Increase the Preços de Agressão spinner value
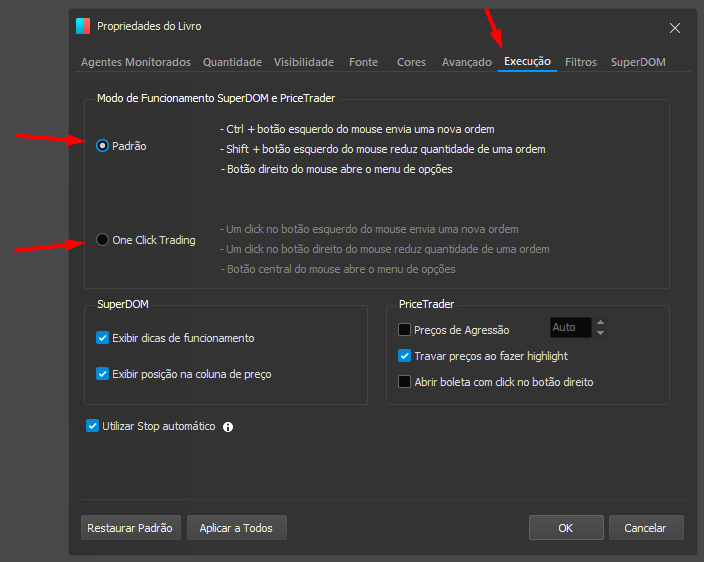Image resolution: width=704 pixels, height=562 pixels. pos(600,322)
